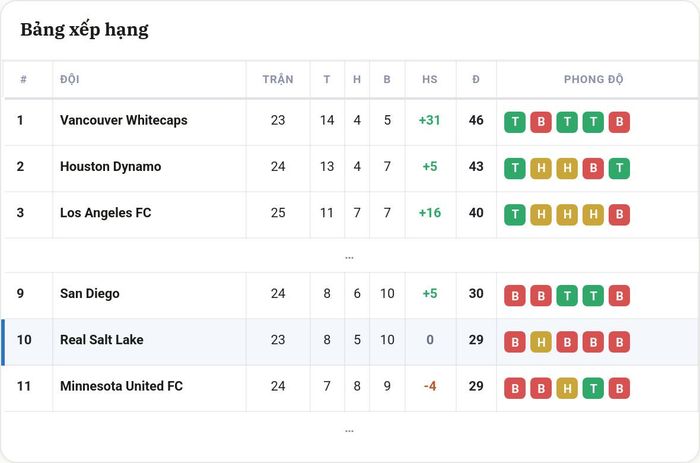The width and height of the screenshot is (700, 463).
Task: Click Real Salt Lake's yellow H form badge
Action: tap(541, 342)
